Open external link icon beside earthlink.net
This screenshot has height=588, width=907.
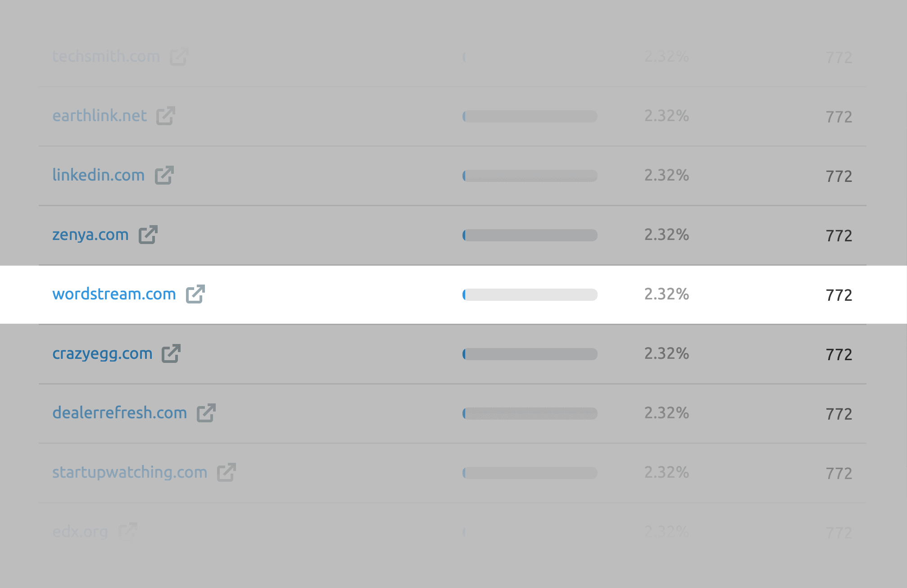click(x=166, y=116)
